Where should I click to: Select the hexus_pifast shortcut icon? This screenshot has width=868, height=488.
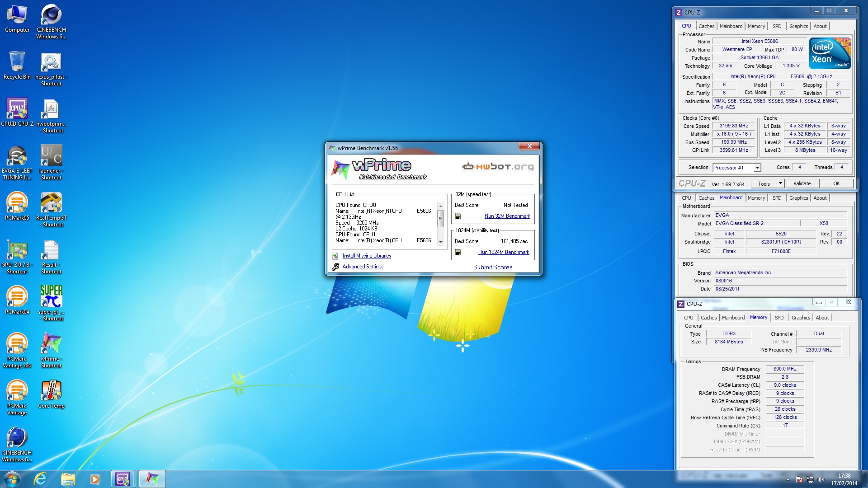click(x=51, y=69)
